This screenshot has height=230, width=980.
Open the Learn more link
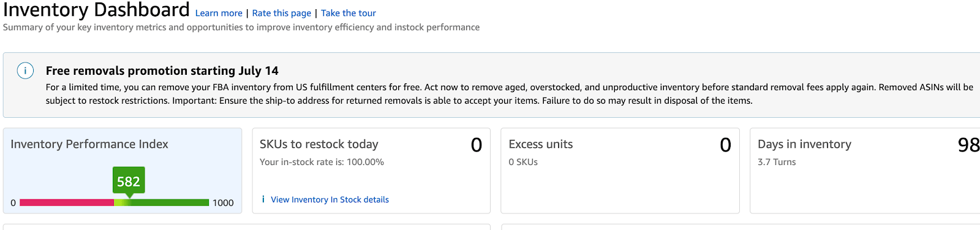(x=219, y=13)
